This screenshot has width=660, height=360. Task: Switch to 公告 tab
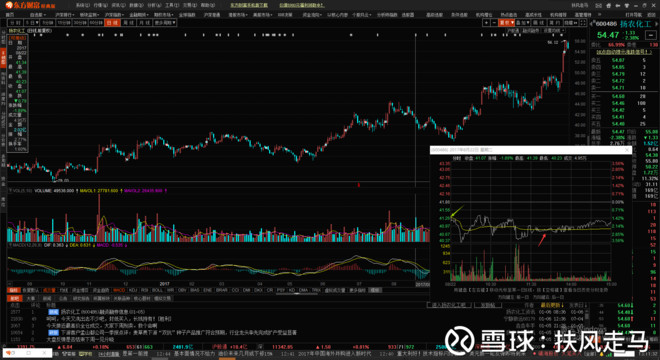coord(63,299)
